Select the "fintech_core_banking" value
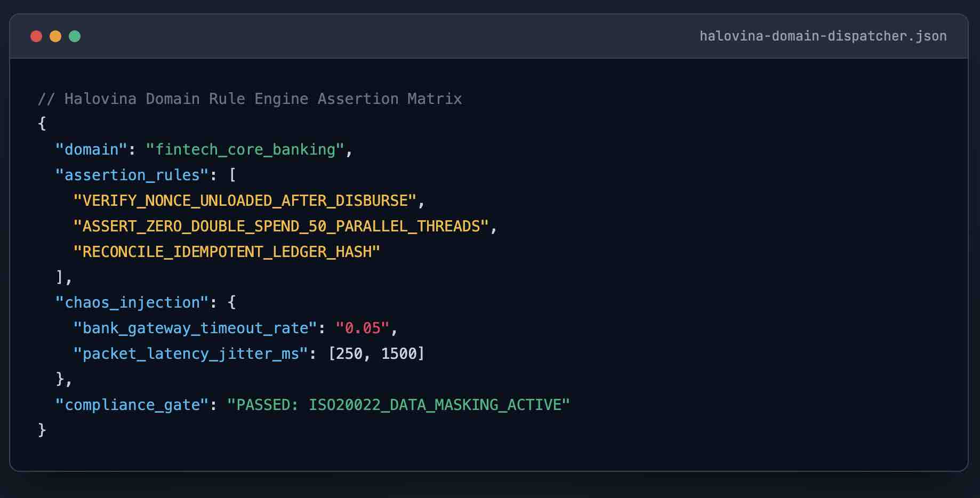 tap(245, 149)
